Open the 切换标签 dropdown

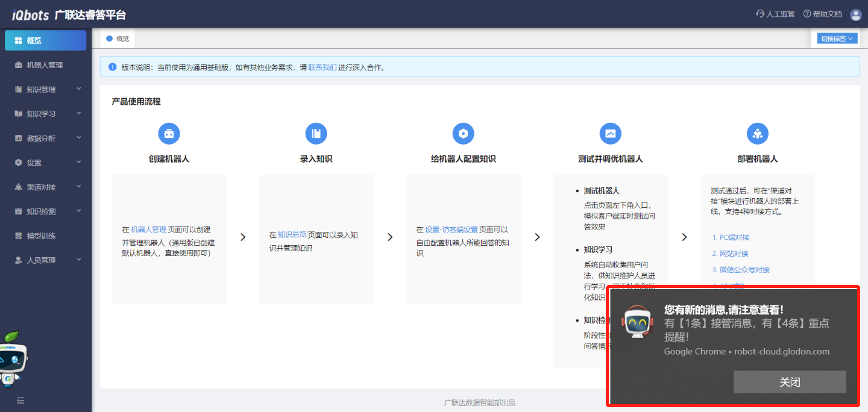837,39
